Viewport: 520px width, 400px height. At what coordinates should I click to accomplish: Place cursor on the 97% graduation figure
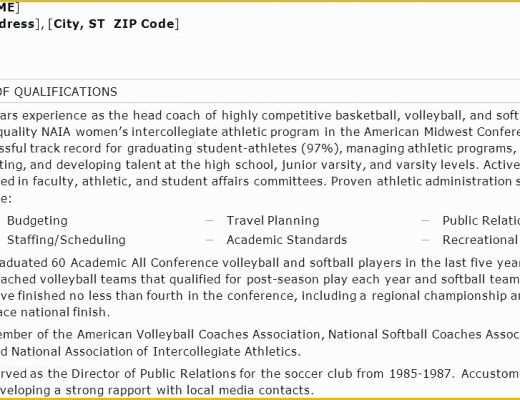click(322, 148)
